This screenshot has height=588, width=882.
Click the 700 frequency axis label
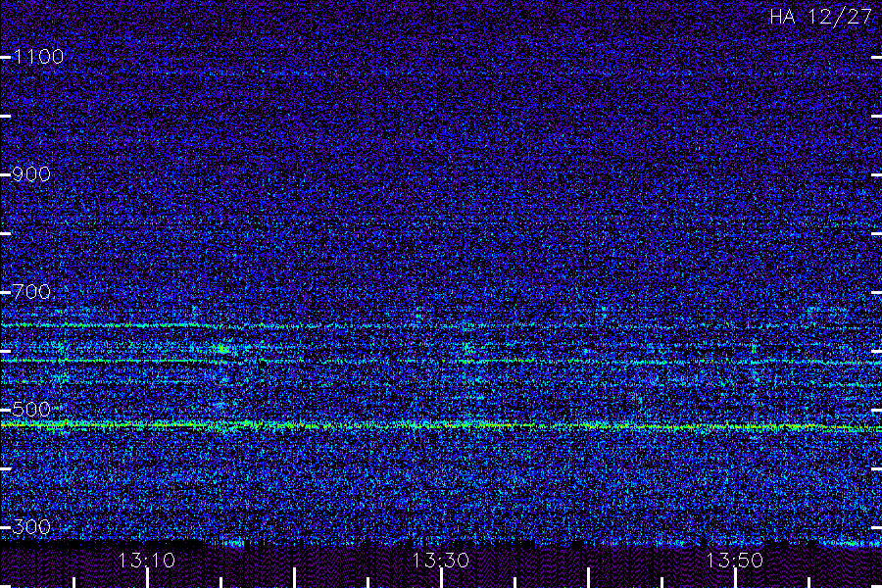click(x=31, y=292)
